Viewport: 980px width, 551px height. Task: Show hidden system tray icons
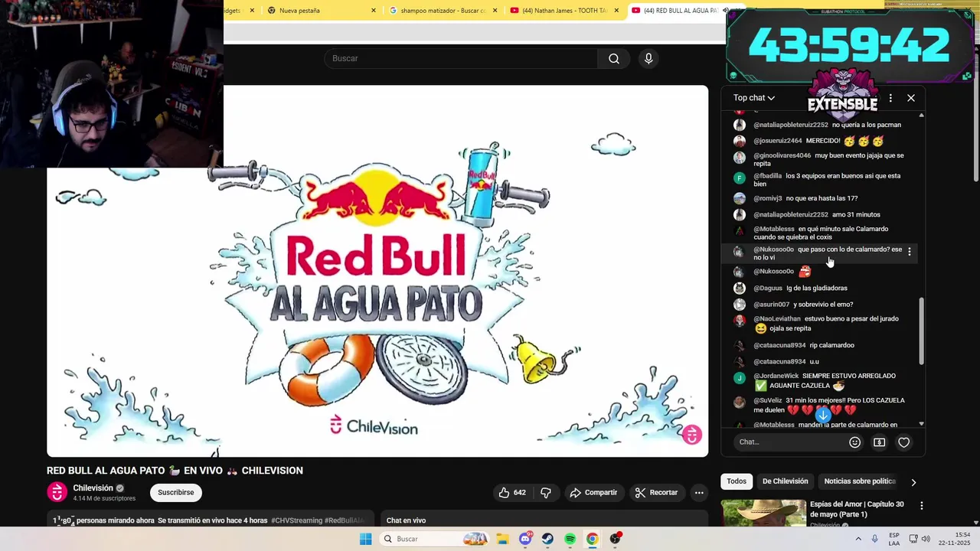point(859,539)
